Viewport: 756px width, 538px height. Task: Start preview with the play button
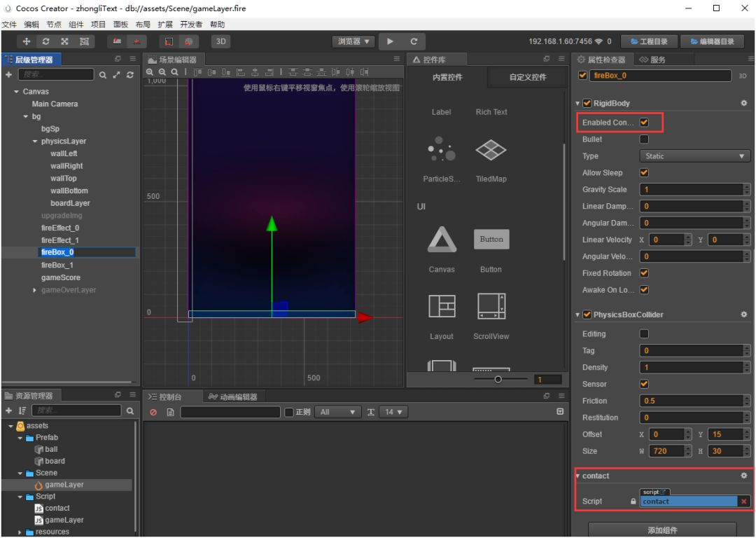390,41
